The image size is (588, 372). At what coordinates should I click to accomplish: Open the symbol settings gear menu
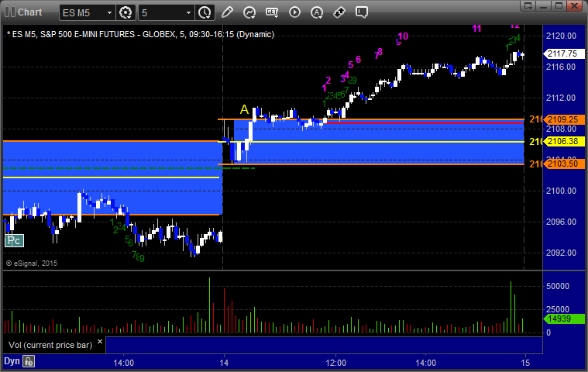coord(126,12)
